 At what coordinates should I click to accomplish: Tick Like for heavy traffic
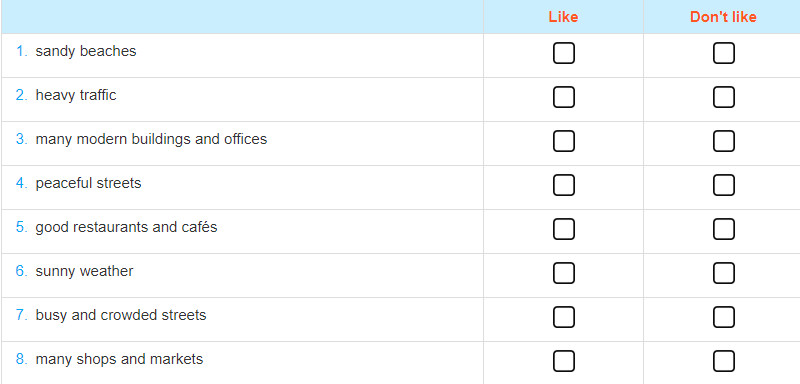(563, 97)
